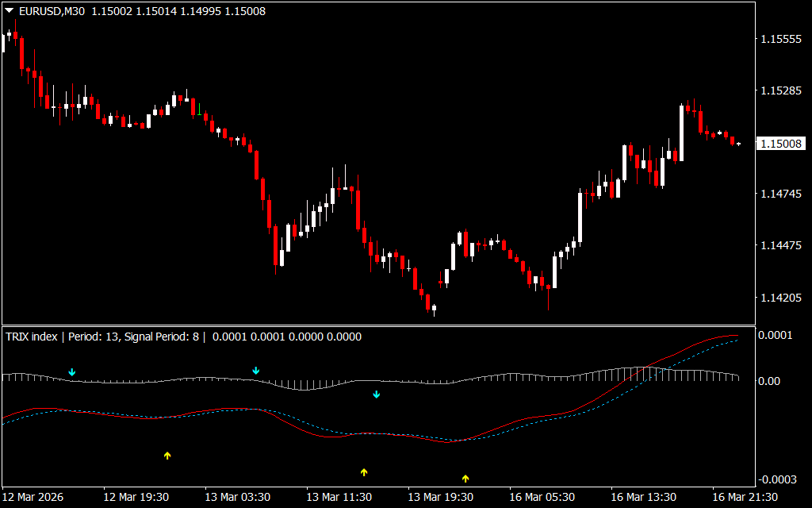The height and width of the screenshot is (508, 812).
Task: Click the 16 Mar 21:30 time label
Action: point(745,497)
